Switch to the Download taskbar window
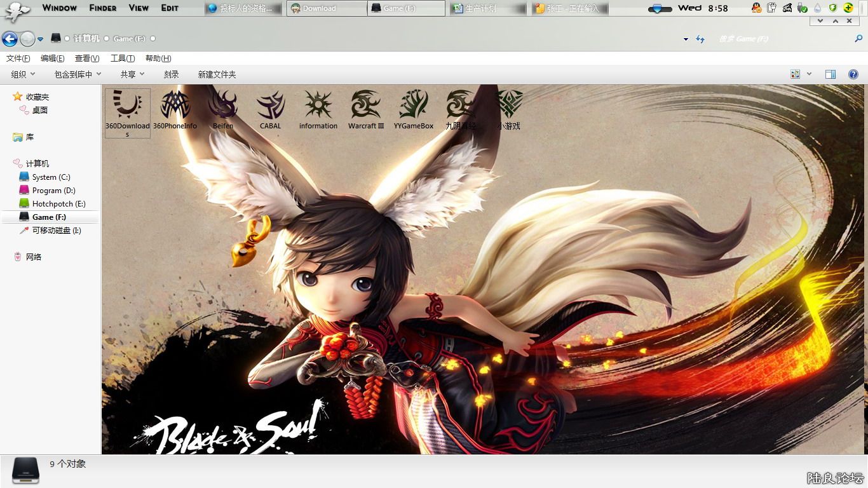The height and width of the screenshot is (488, 868). (326, 8)
